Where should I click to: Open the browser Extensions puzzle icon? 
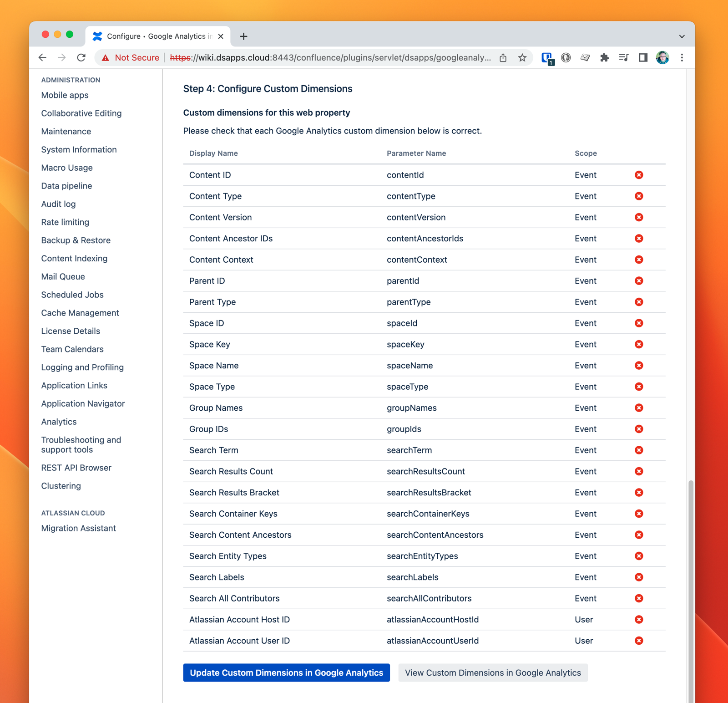pyautogui.click(x=604, y=58)
